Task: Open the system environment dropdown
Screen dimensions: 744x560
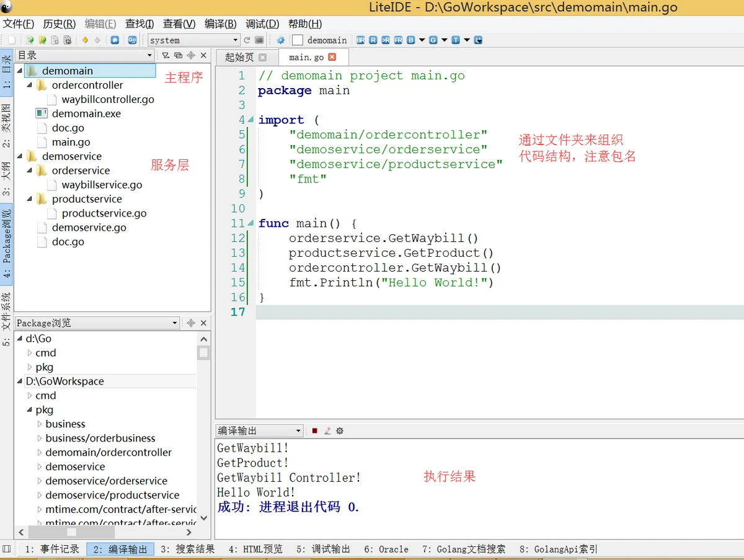Action: coord(193,40)
